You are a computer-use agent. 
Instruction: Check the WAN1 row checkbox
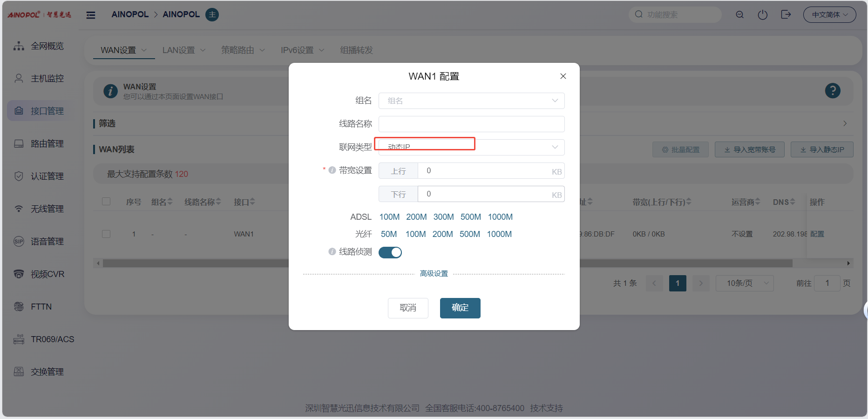(106, 234)
